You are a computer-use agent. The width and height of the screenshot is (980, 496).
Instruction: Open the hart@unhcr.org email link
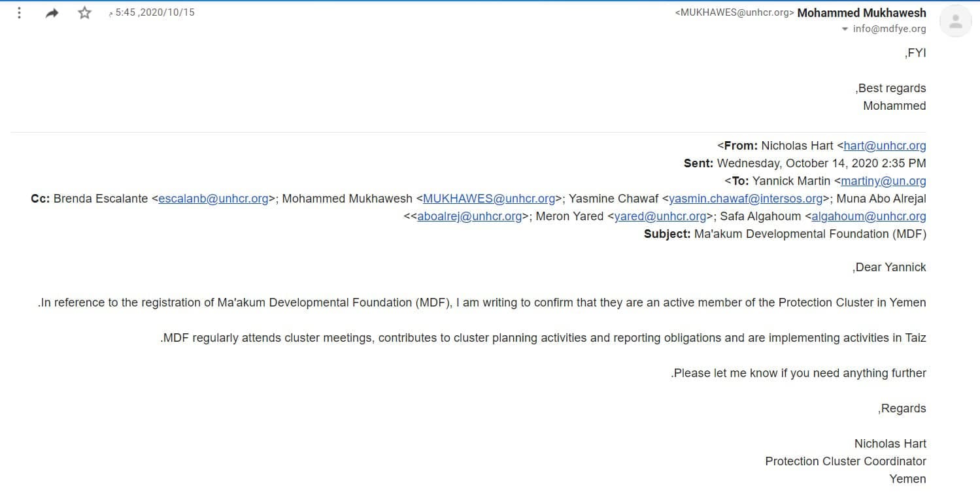(x=885, y=146)
